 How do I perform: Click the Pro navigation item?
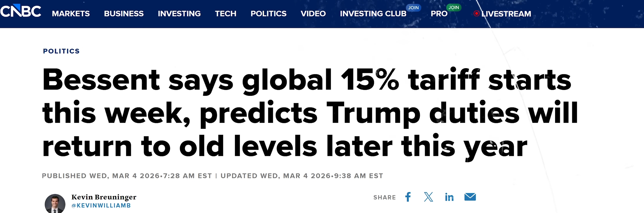click(x=439, y=14)
